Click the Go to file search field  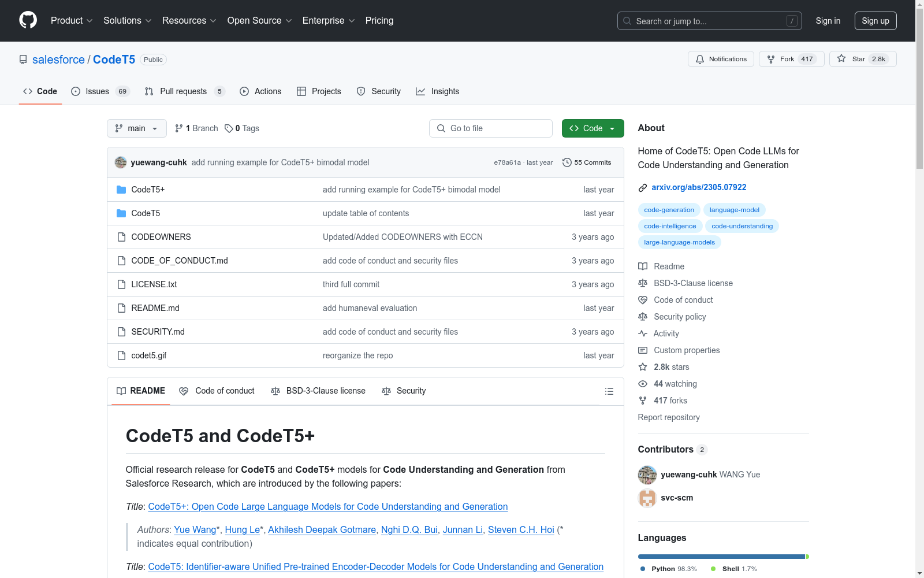[x=491, y=128]
